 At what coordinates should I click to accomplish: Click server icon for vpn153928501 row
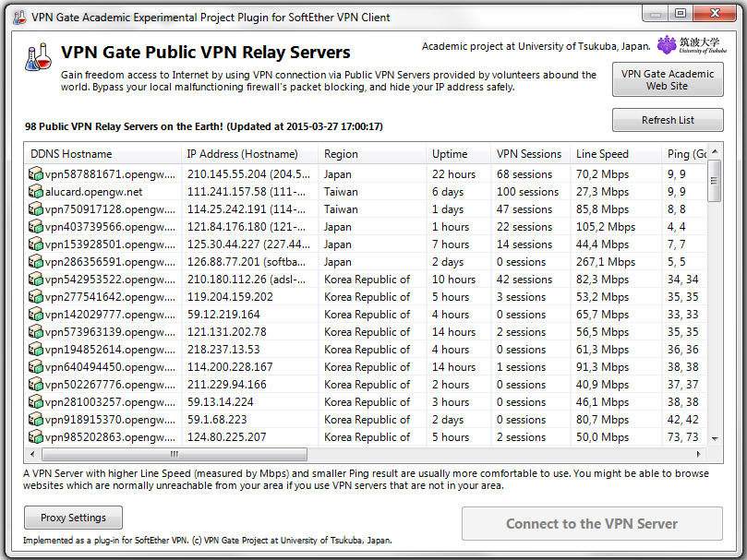(36, 244)
